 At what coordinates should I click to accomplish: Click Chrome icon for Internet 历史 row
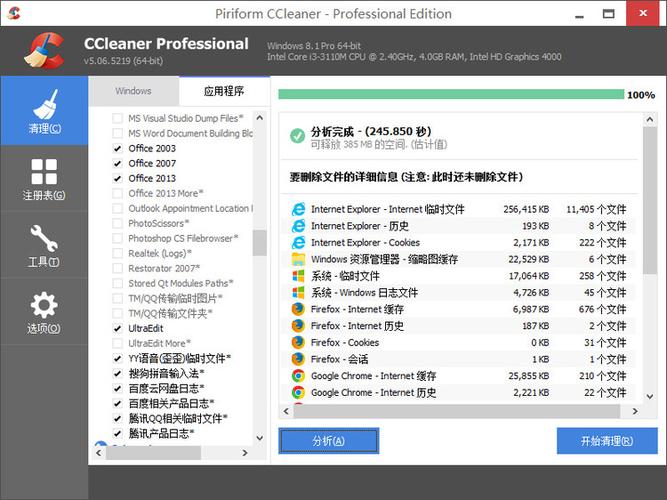[x=298, y=392]
